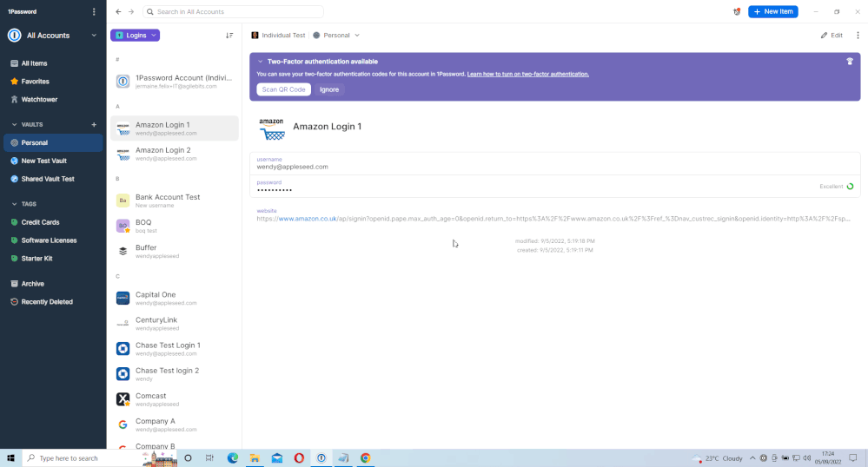Open the three-dot menu next to Edit
This screenshot has height=467, width=868.
tap(858, 36)
